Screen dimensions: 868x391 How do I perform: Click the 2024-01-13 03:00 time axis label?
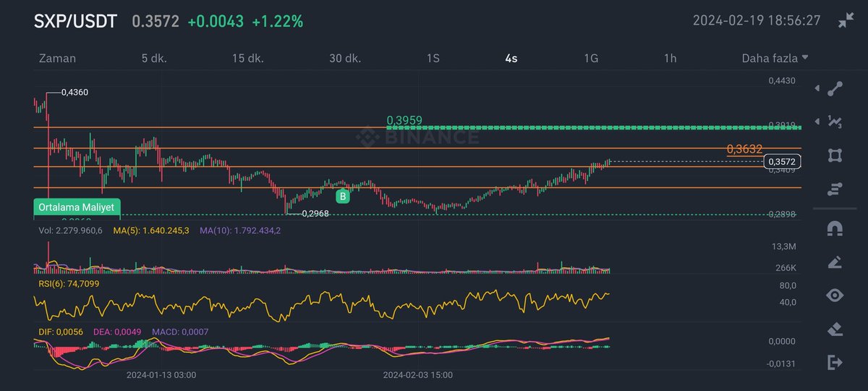pyautogui.click(x=161, y=375)
